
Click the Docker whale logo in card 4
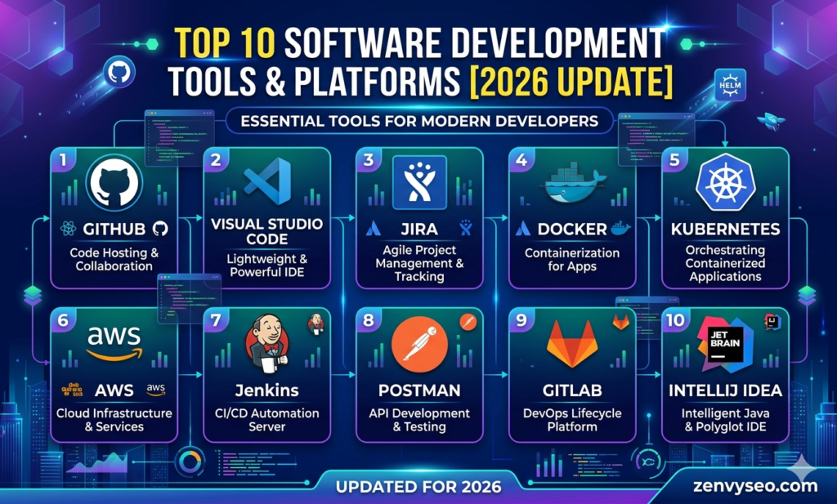tap(574, 182)
